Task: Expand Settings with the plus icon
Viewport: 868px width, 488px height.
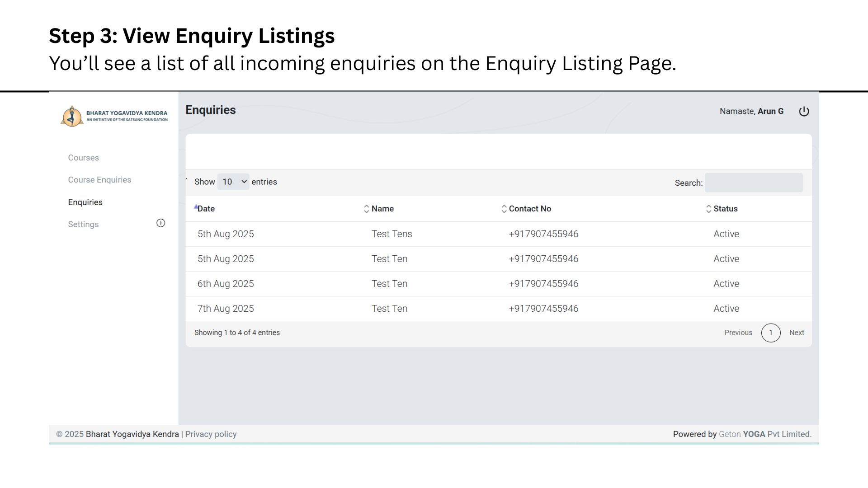Action: click(160, 223)
